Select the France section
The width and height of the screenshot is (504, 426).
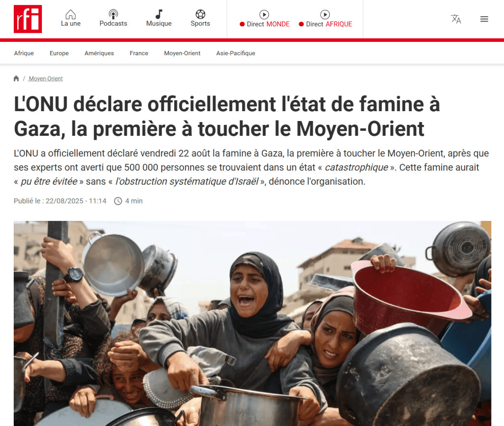point(139,53)
